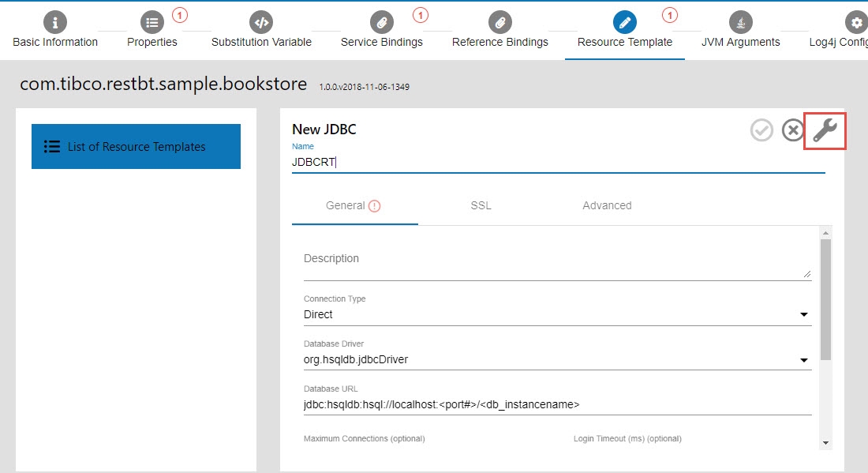
Task: Open the Connection Type dropdown
Action: [557, 314]
